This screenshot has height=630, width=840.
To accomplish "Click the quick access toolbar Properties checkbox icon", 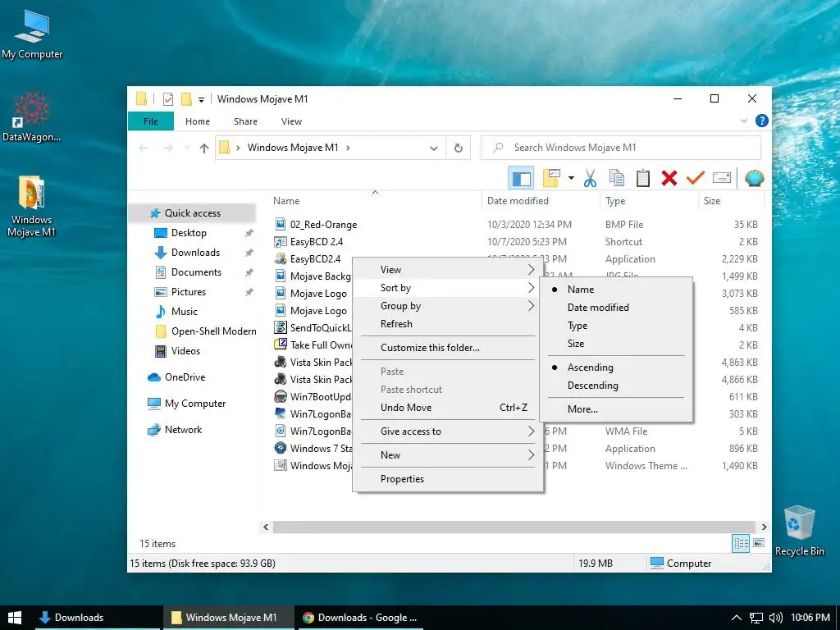I will click(x=168, y=99).
